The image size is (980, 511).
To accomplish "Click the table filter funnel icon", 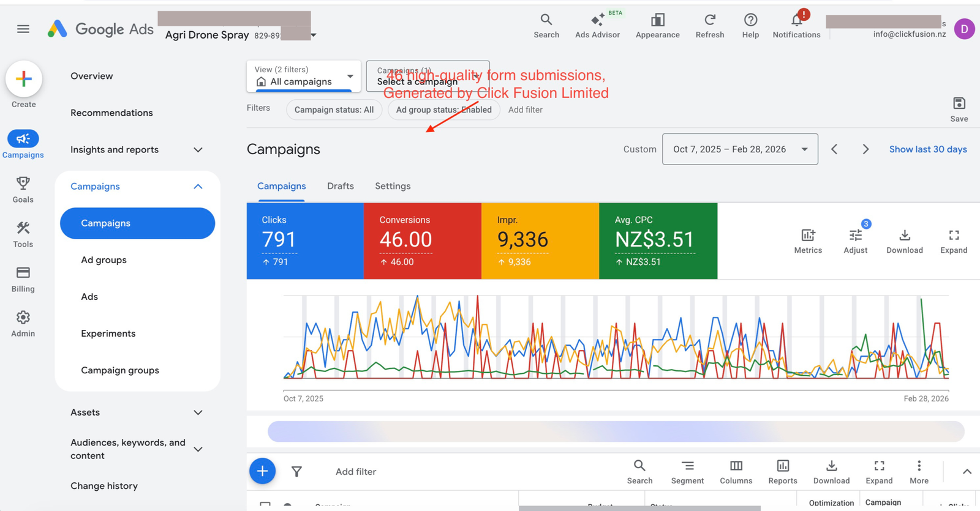I will tap(296, 471).
